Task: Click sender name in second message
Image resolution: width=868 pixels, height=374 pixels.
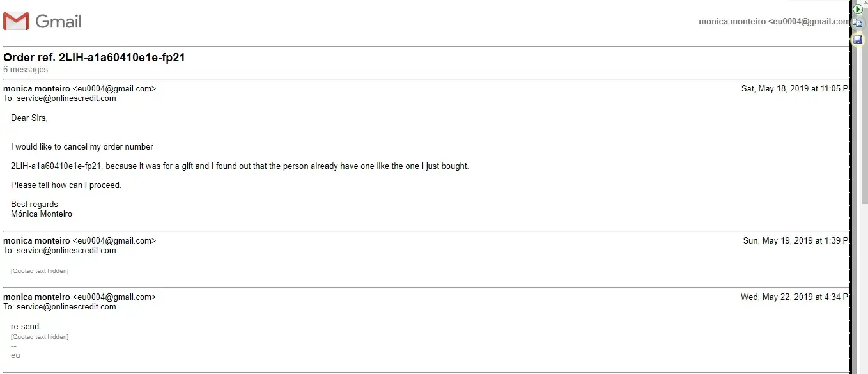Action: [x=36, y=241]
